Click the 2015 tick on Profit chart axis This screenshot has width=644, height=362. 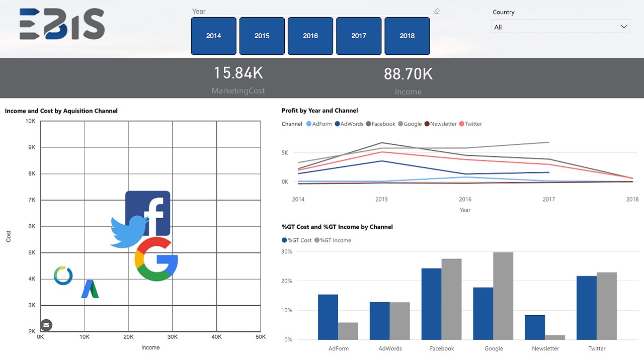[382, 200]
